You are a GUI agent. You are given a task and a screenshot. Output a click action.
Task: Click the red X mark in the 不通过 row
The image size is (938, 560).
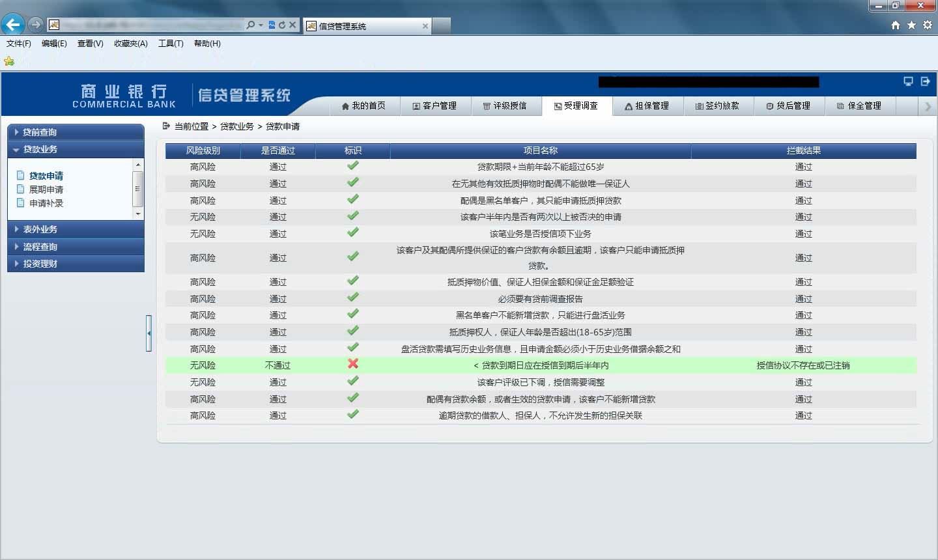tap(353, 363)
